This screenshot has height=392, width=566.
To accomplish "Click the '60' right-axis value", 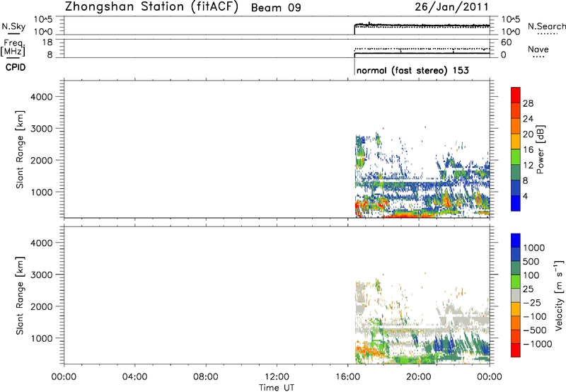I will coord(507,42).
